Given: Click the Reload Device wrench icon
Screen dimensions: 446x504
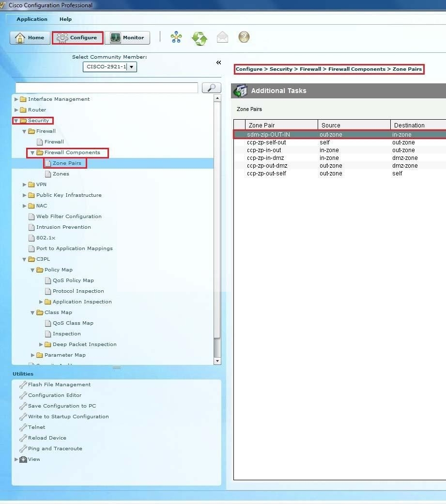Looking at the screenshot, I should coord(23,438).
